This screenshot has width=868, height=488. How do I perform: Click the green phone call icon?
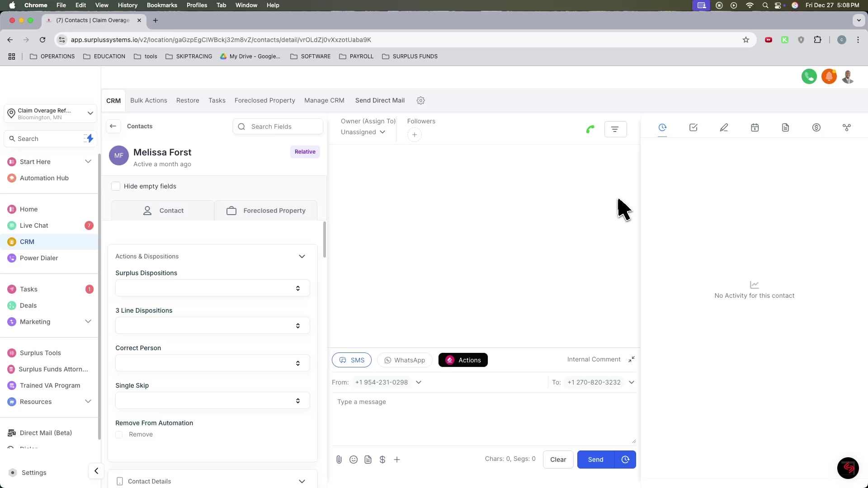[x=590, y=130]
